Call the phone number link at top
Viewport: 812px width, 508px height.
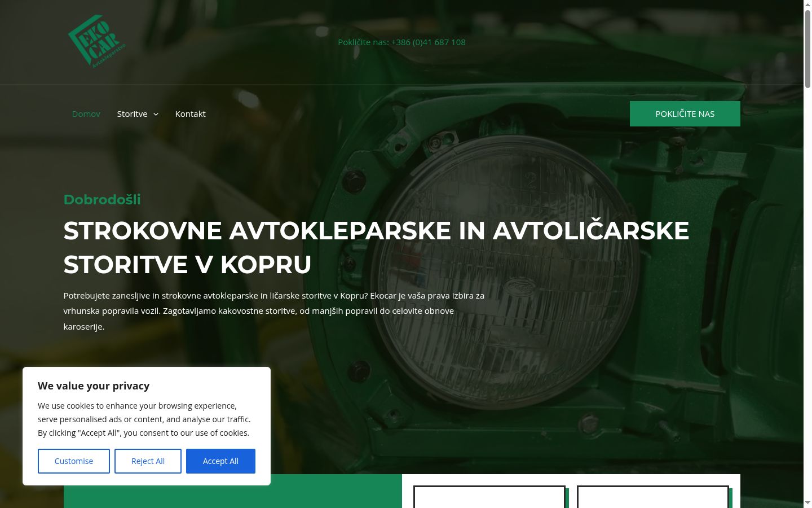coord(401,42)
